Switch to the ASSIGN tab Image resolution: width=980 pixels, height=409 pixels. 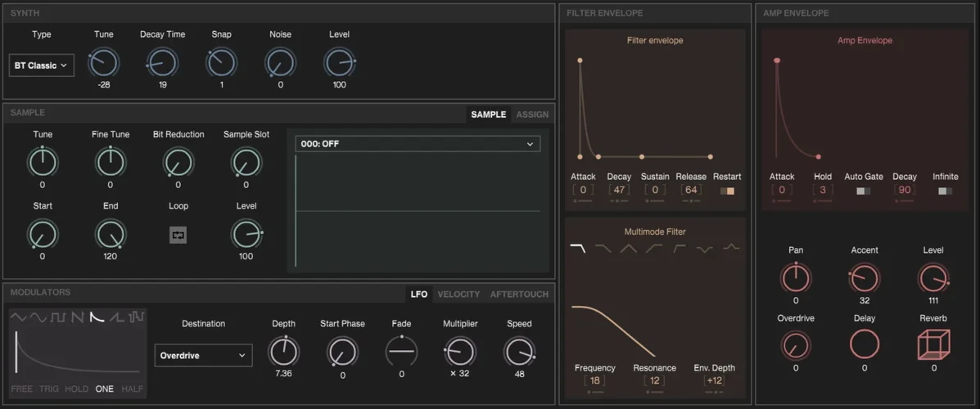pos(532,115)
